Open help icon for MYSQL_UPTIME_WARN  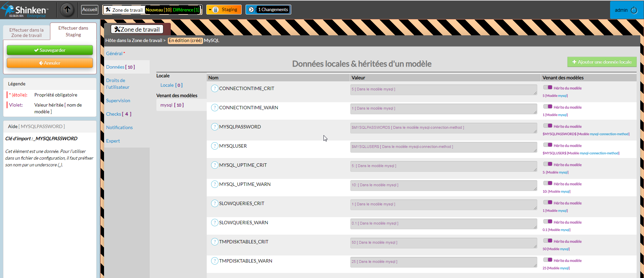pos(214,184)
